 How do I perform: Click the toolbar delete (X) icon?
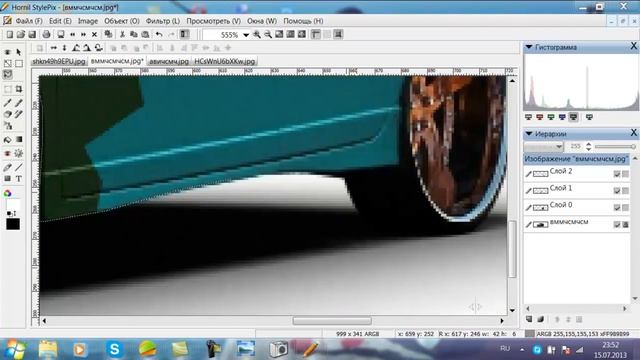coord(94,35)
